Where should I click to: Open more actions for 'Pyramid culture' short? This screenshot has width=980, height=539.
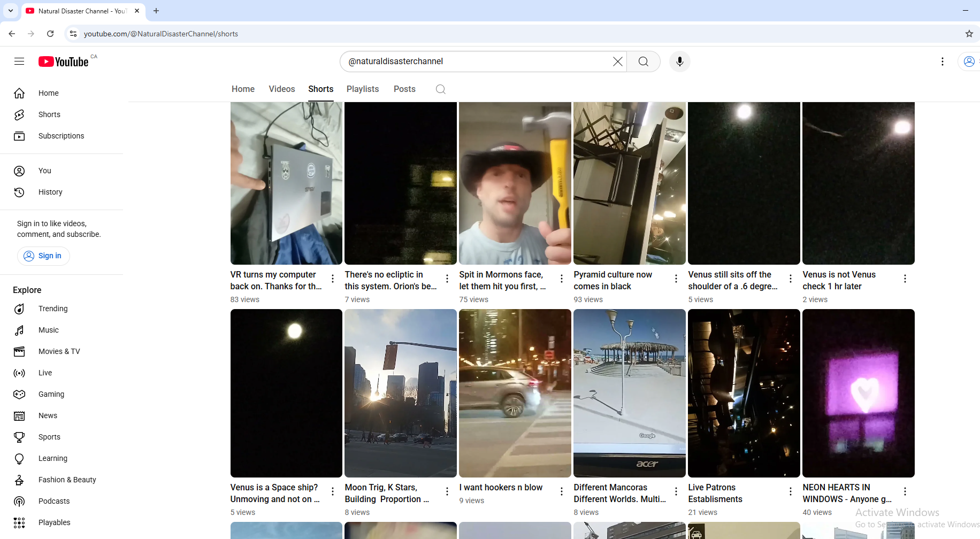point(676,279)
